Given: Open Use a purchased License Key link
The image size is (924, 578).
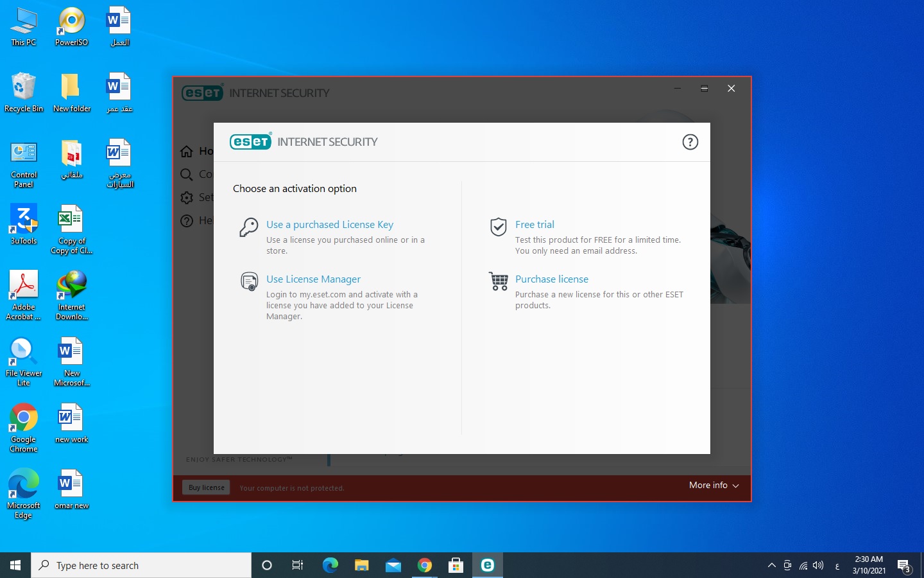Looking at the screenshot, I should (x=330, y=225).
